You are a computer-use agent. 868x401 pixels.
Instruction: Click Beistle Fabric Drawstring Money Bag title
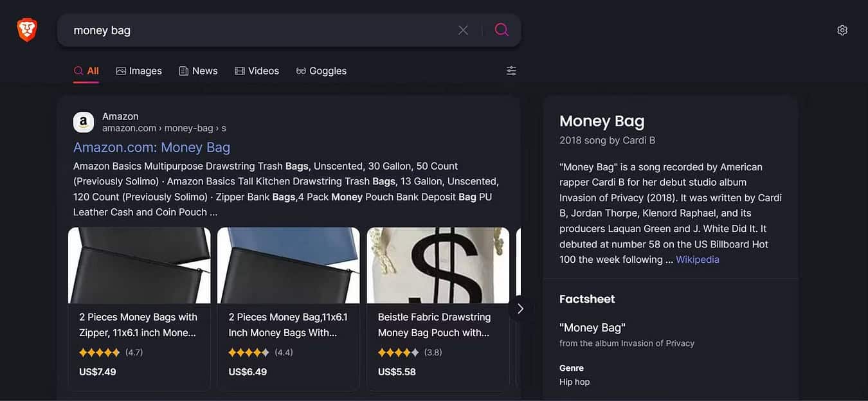tap(434, 325)
